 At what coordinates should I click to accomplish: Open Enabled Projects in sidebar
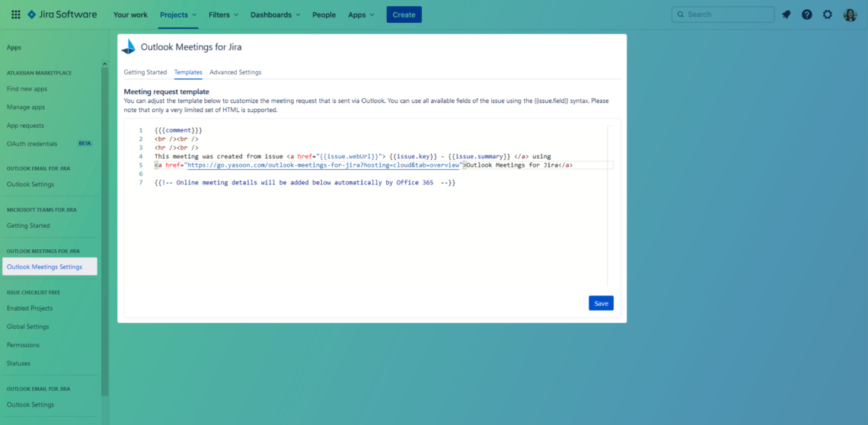tap(30, 308)
